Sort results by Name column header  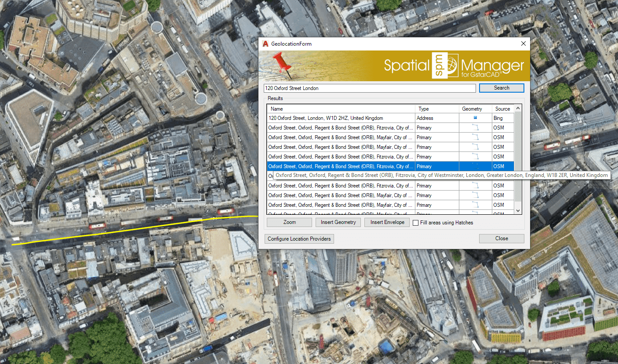341,109
